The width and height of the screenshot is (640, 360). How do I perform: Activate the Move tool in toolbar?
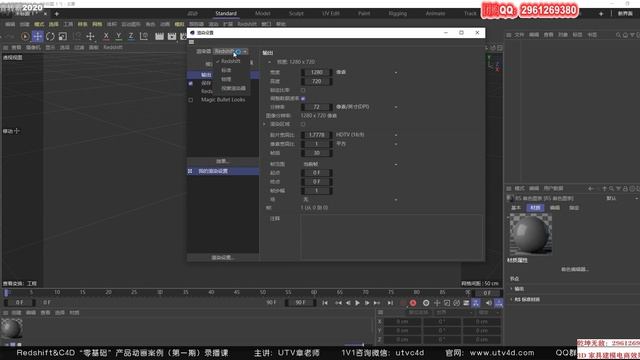(38, 37)
